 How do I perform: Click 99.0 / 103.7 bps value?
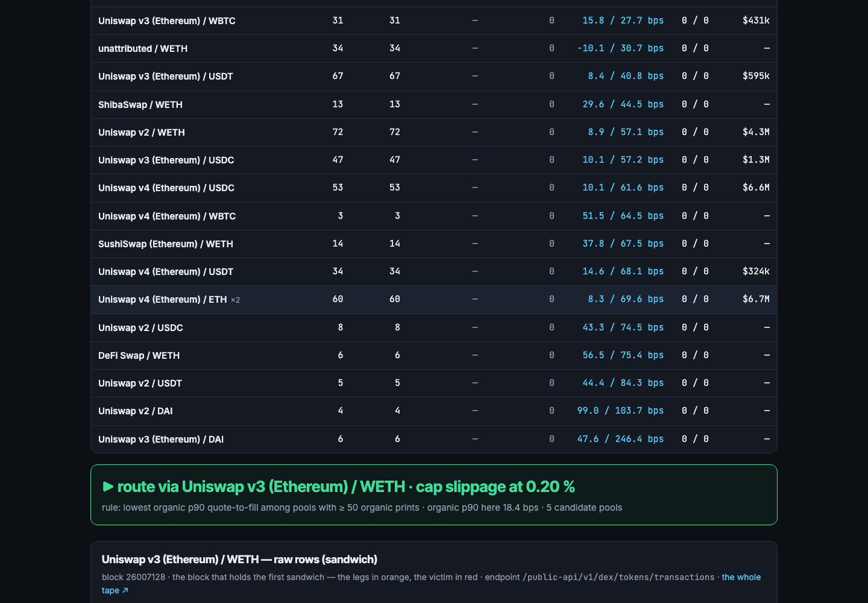click(620, 411)
